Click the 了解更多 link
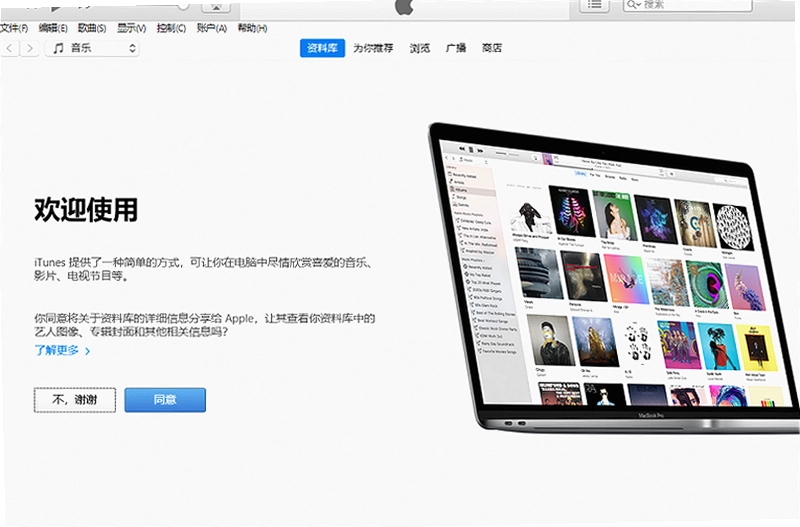Image resolution: width=800 pixels, height=527 pixels. pos(62,350)
